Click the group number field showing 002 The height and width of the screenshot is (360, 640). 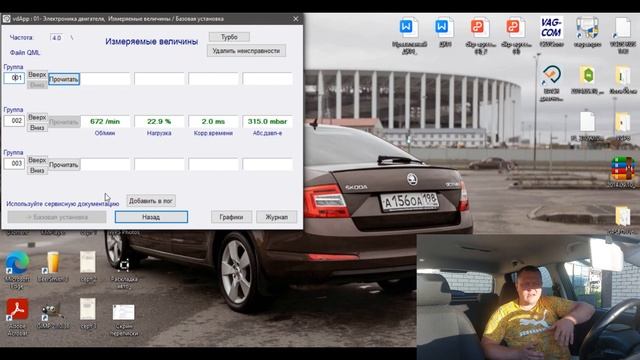(14, 121)
